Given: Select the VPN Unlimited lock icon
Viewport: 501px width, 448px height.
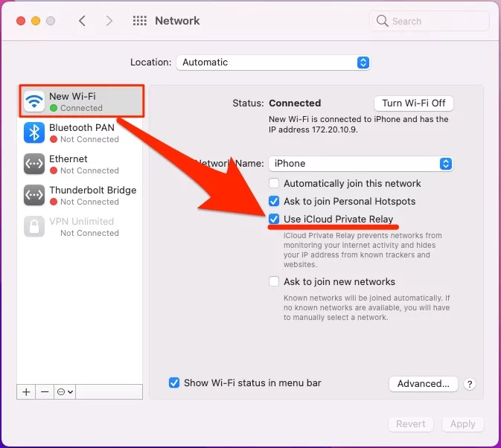Looking at the screenshot, I should click(34, 226).
